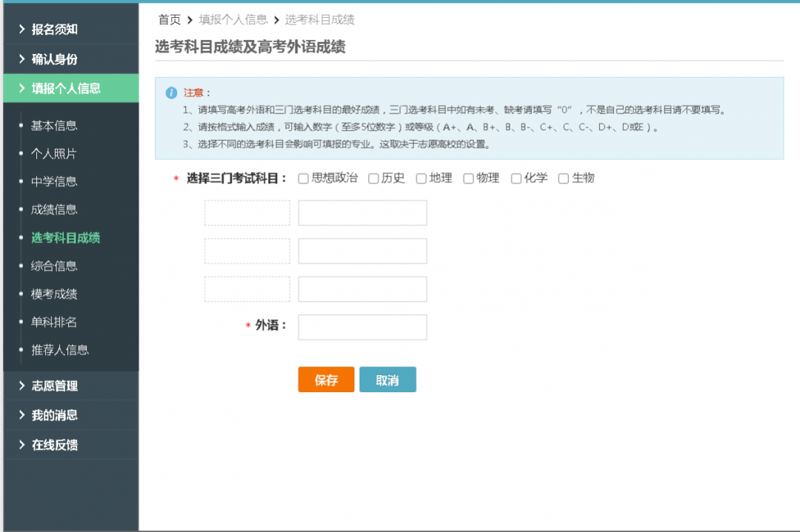Viewport: 800px width, 532px height.
Task: Toggle the 化学 checkbox
Action: 516,179
